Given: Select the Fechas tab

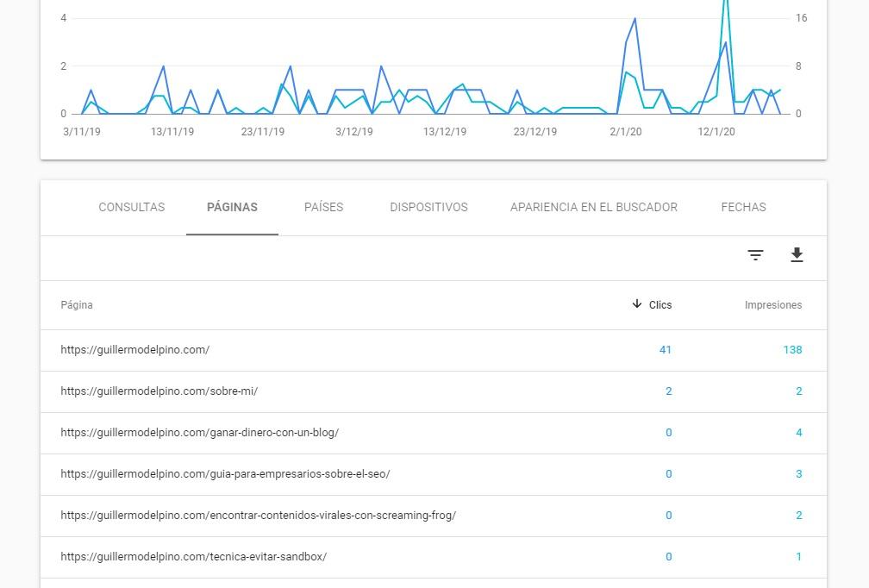Looking at the screenshot, I should tap(743, 207).
